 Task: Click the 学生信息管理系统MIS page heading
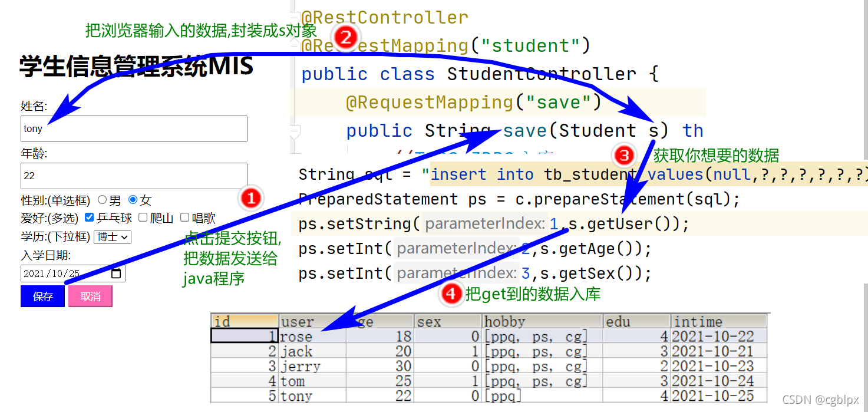136,66
